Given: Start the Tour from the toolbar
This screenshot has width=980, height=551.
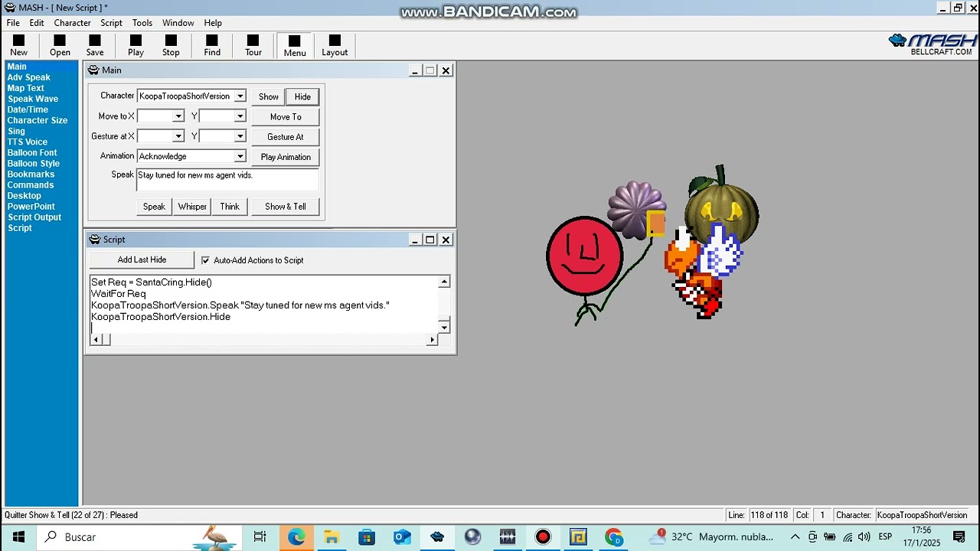Looking at the screenshot, I should click(253, 45).
